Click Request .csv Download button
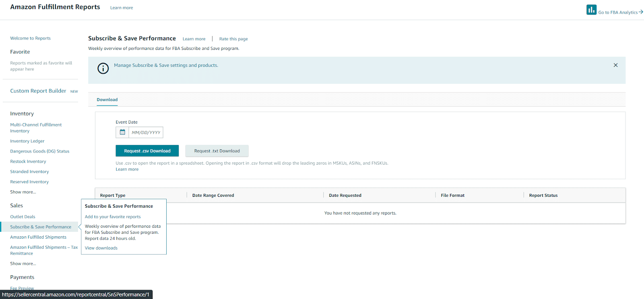Screen dimensions: 644x299 point(147,151)
